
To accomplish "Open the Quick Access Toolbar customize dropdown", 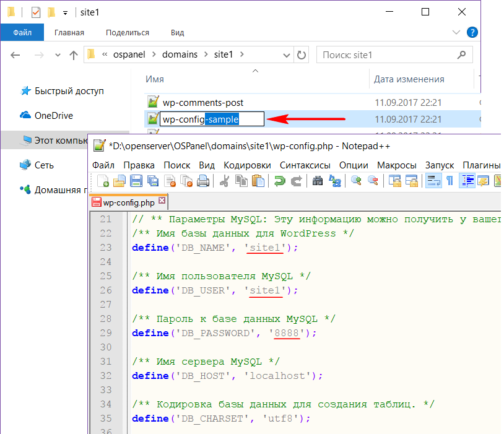I will coord(65,13).
